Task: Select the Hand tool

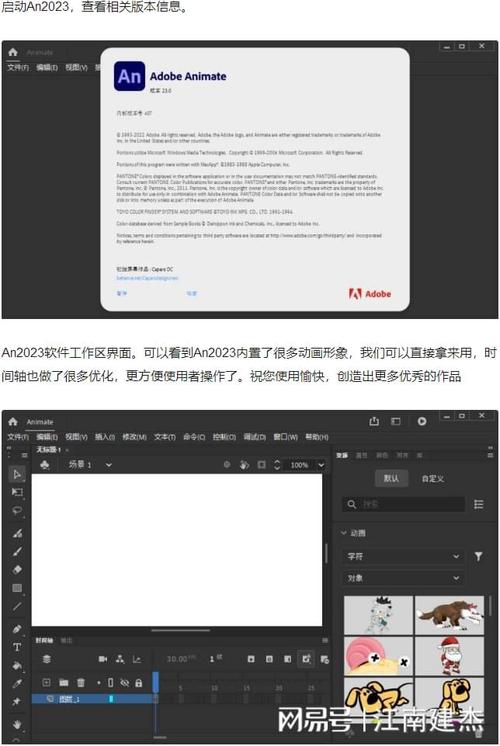Action: pyautogui.click(x=18, y=725)
